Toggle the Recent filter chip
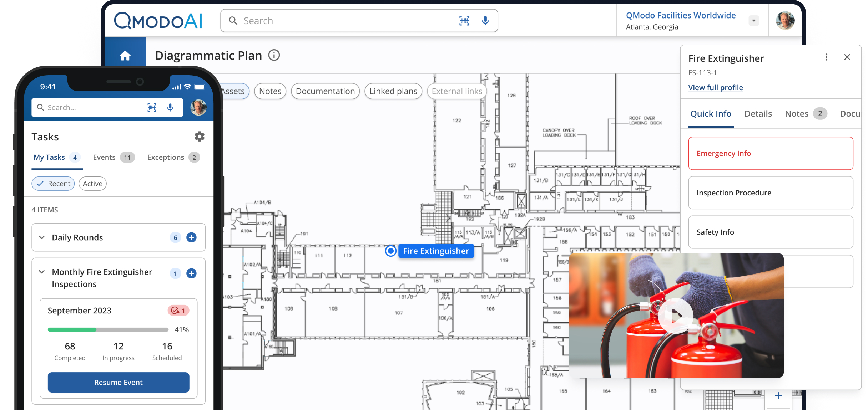 point(53,184)
